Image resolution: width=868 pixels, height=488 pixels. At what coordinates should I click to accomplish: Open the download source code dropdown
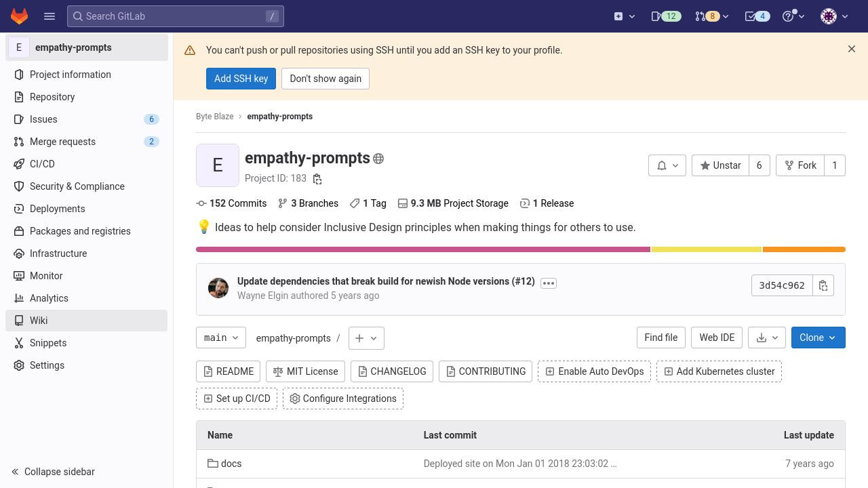click(x=767, y=338)
